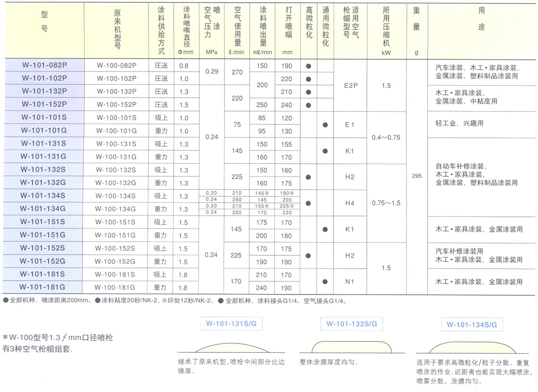The height and width of the screenshot is (392, 538).
Task: Click spray pattern diagram under W-101-131S/G
Action: pyautogui.click(x=231, y=348)
